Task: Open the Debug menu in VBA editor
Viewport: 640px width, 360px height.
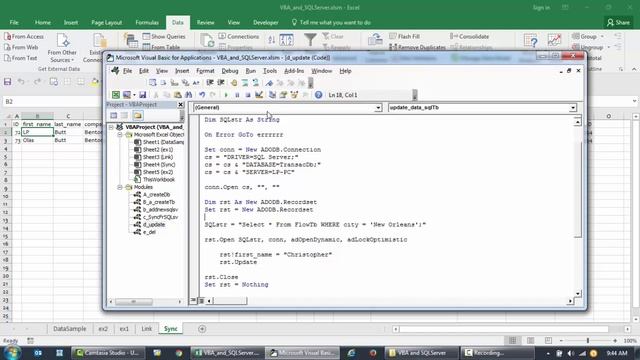Action: (x=230, y=71)
